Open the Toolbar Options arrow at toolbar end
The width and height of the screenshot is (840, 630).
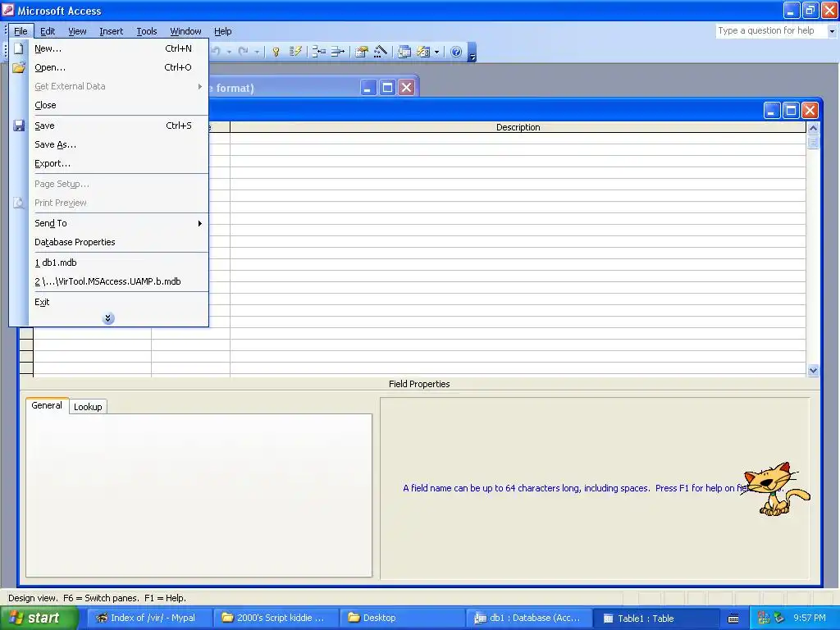472,52
